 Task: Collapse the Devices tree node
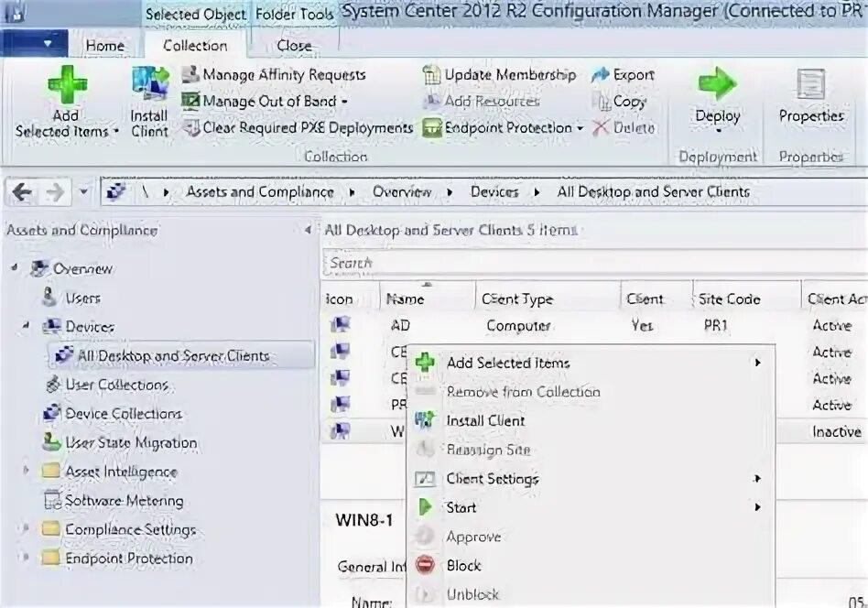tap(26, 327)
